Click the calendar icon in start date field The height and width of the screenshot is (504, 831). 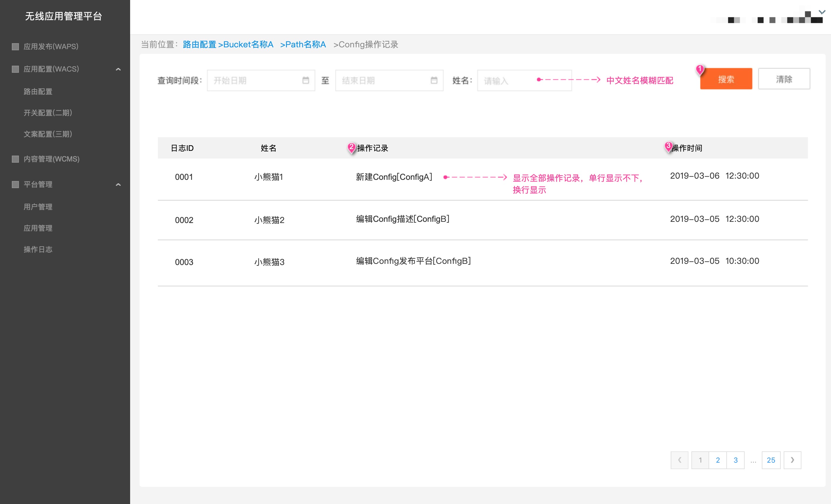[x=305, y=80]
